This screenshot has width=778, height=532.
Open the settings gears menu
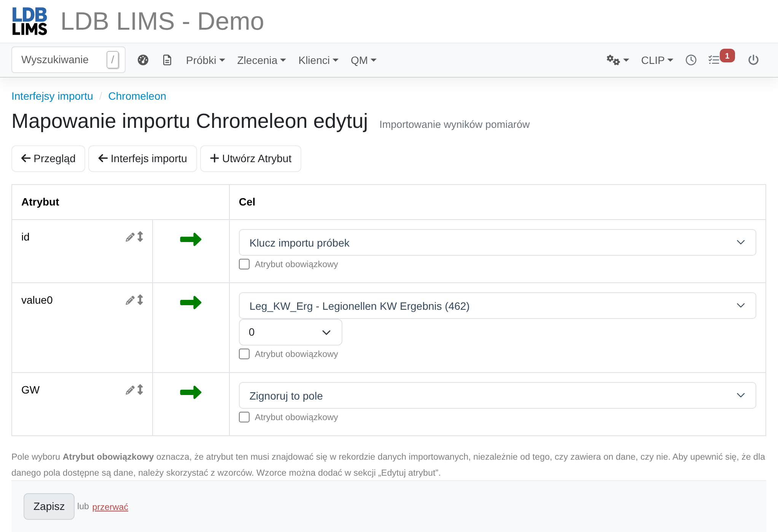coord(618,60)
